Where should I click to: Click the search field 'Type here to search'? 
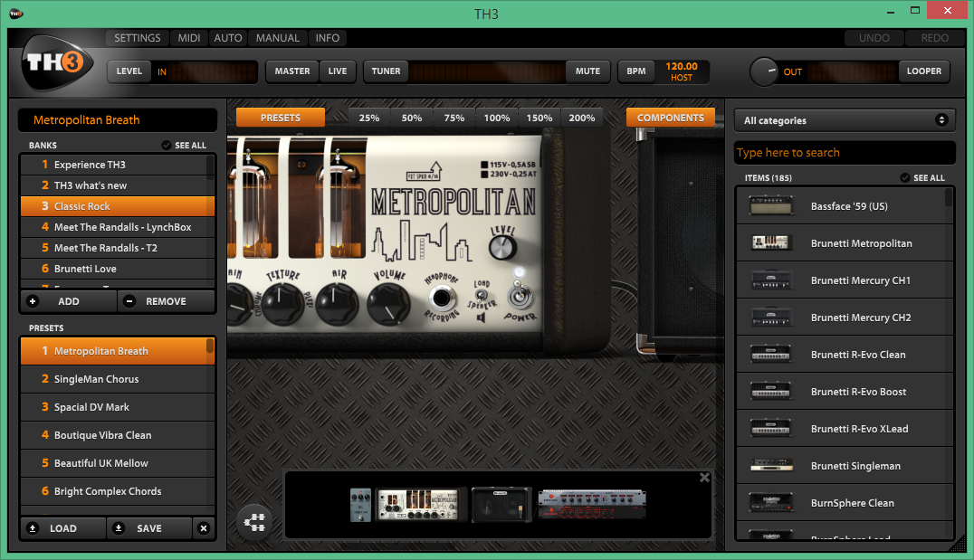point(845,153)
